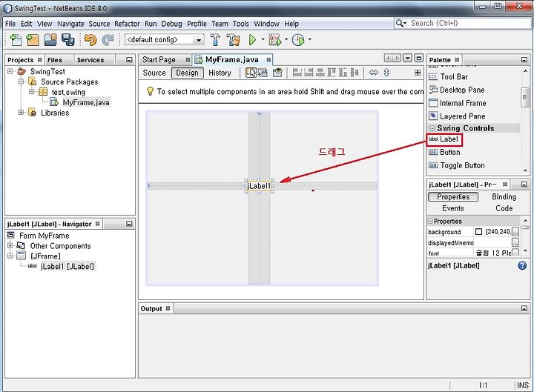Screen dimensions: 534x392
Task: Click the New Project toolbar icon
Action: point(33,40)
